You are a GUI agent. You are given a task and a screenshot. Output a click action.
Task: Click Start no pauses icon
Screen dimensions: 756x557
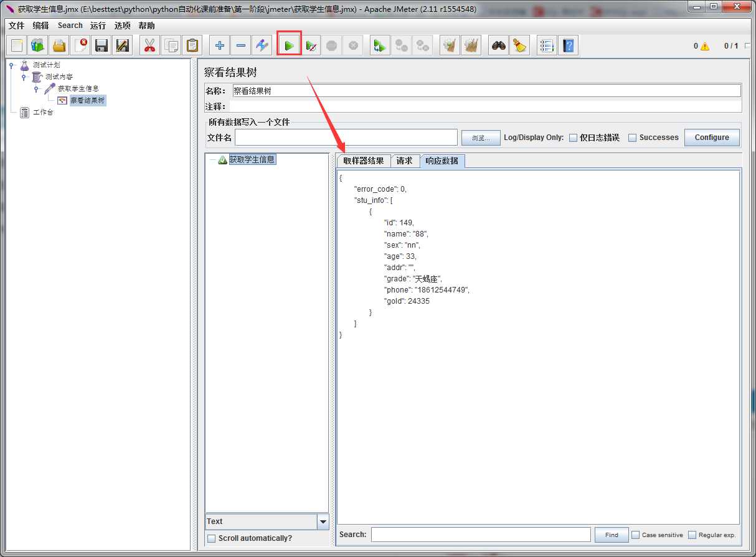point(311,45)
